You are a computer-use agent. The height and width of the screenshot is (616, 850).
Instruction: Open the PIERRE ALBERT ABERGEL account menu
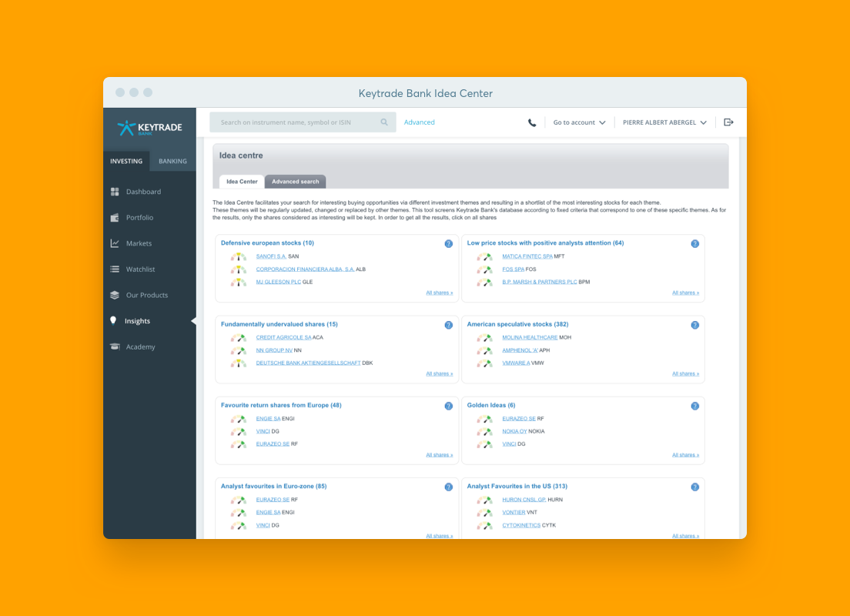pyautogui.click(x=664, y=122)
